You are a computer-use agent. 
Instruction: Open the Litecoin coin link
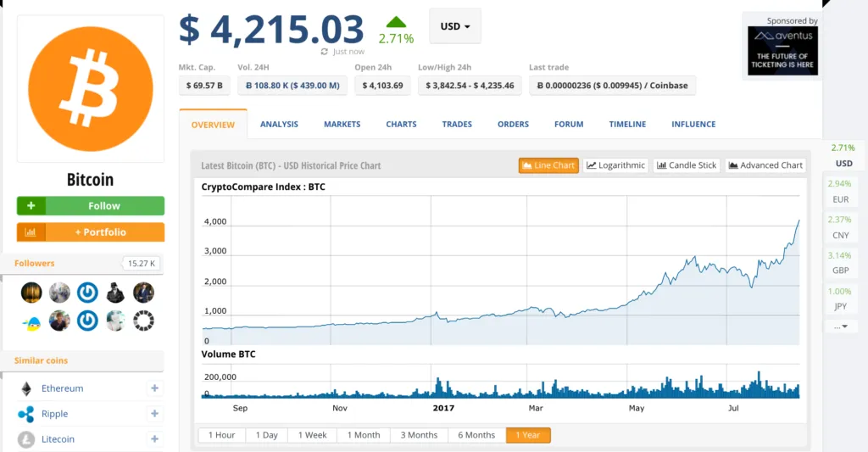[58, 439]
